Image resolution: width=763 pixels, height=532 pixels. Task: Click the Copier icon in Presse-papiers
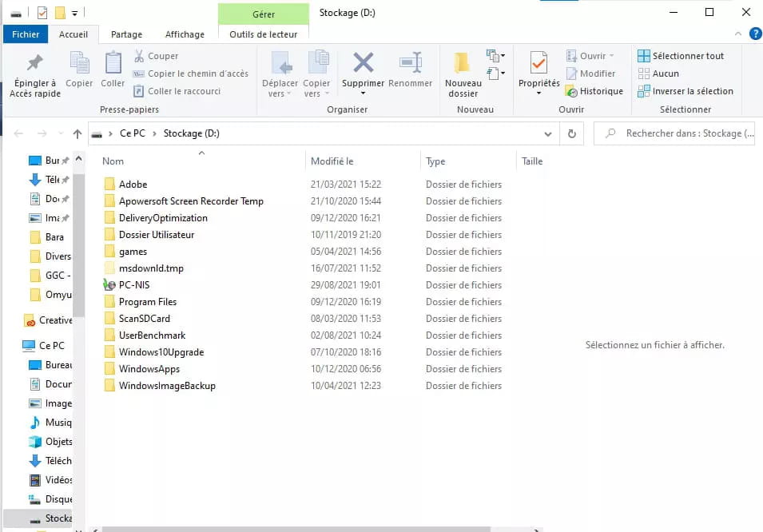tap(79, 63)
